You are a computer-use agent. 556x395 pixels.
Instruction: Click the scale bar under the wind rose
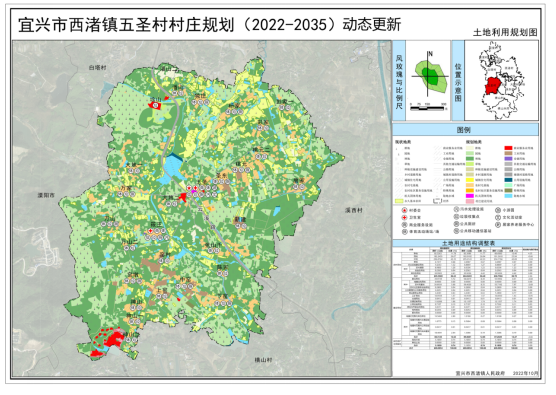pyautogui.click(x=427, y=107)
